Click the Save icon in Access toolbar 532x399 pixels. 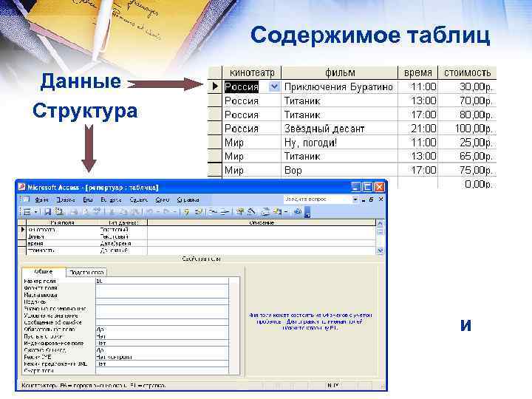(x=48, y=212)
